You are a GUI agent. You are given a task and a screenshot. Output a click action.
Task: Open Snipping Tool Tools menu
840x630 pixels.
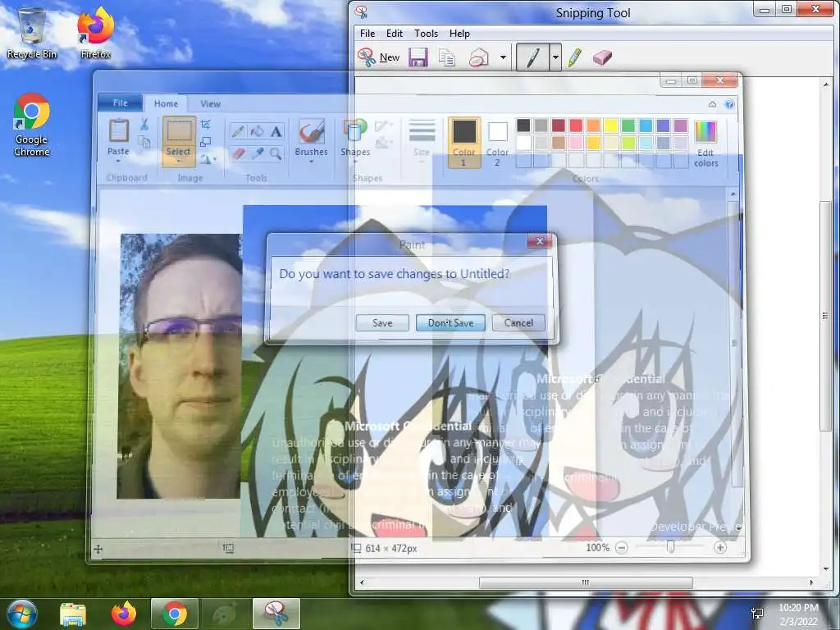[426, 33]
